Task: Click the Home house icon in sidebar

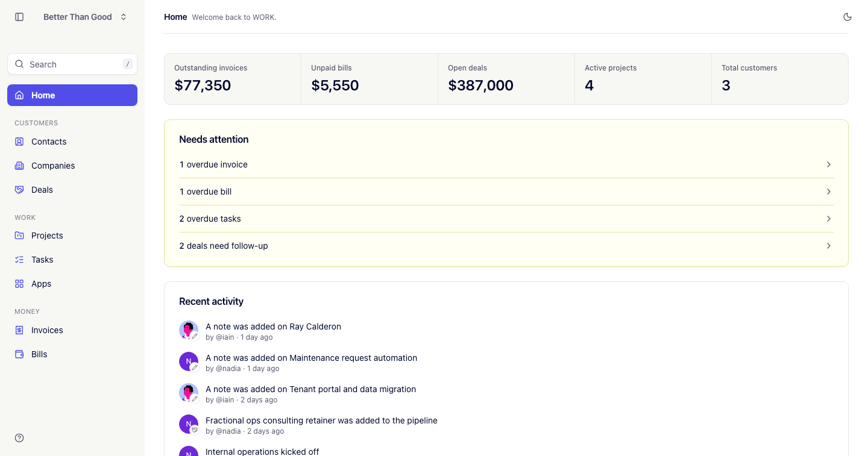Action: tap(19, 95)
